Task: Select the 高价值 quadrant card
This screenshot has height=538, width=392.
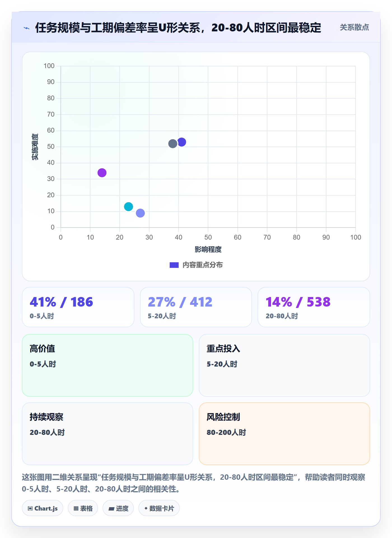Action: (108, 365)
